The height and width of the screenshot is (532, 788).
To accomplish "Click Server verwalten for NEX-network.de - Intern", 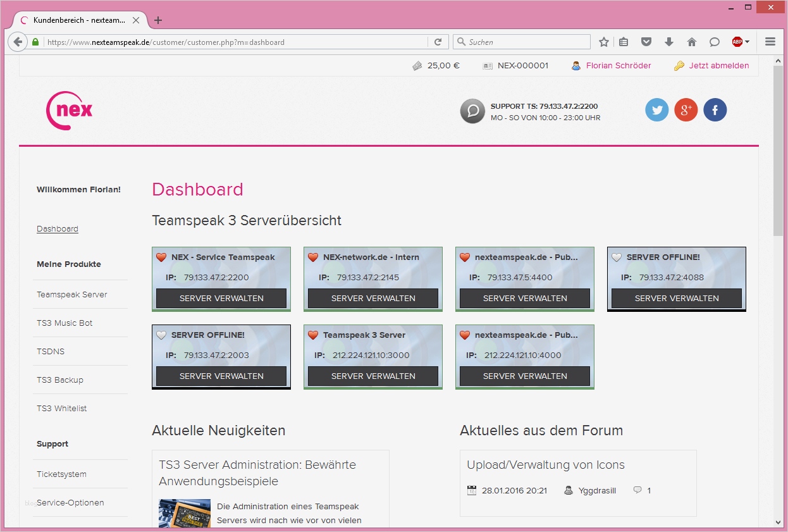I will pos(373,299).
